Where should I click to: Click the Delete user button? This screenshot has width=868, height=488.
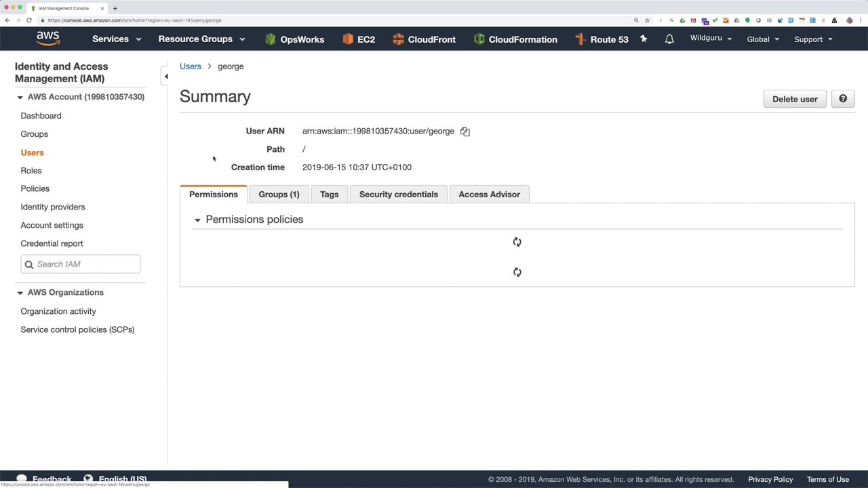click(795, 99)
